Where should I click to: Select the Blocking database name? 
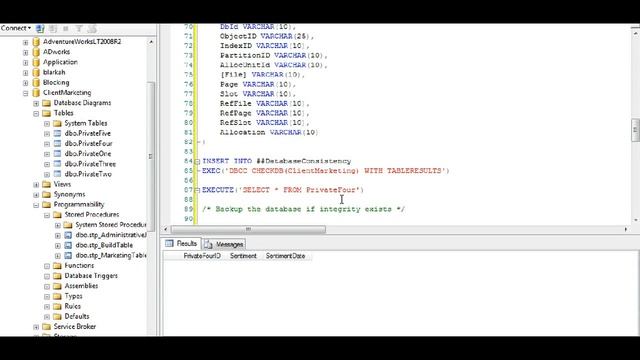pyautogui.click(x=56, y=82)
